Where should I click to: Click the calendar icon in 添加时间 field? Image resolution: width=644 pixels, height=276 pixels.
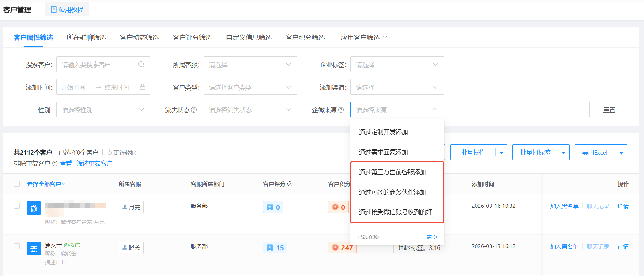click(x=142, y=87)
